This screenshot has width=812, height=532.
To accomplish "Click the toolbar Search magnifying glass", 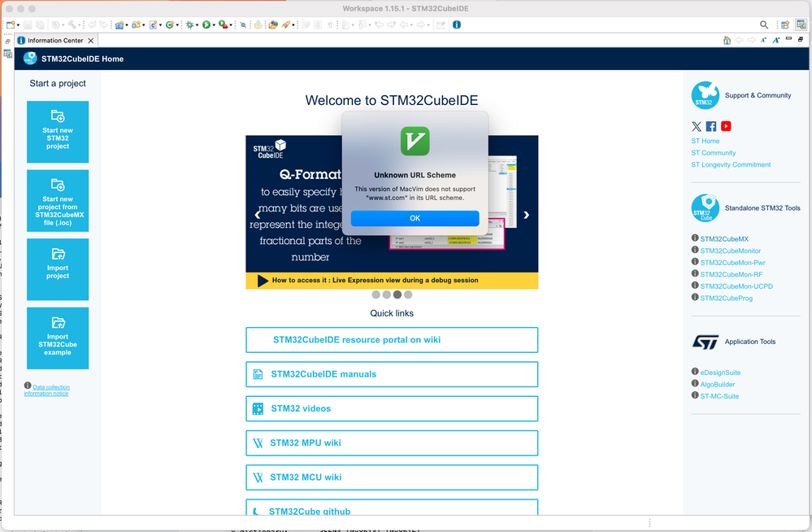I will click(x=764, y=25).
